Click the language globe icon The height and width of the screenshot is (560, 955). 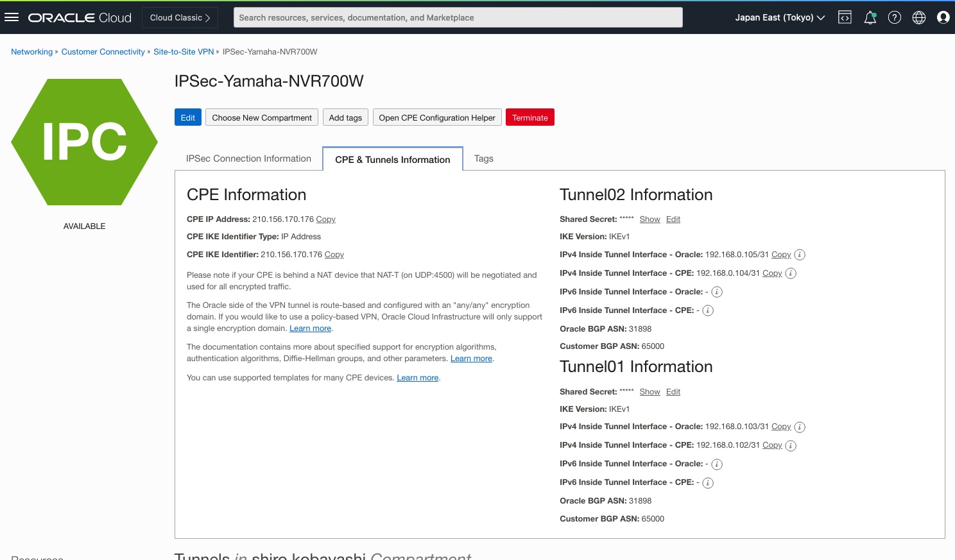(918, 17)
